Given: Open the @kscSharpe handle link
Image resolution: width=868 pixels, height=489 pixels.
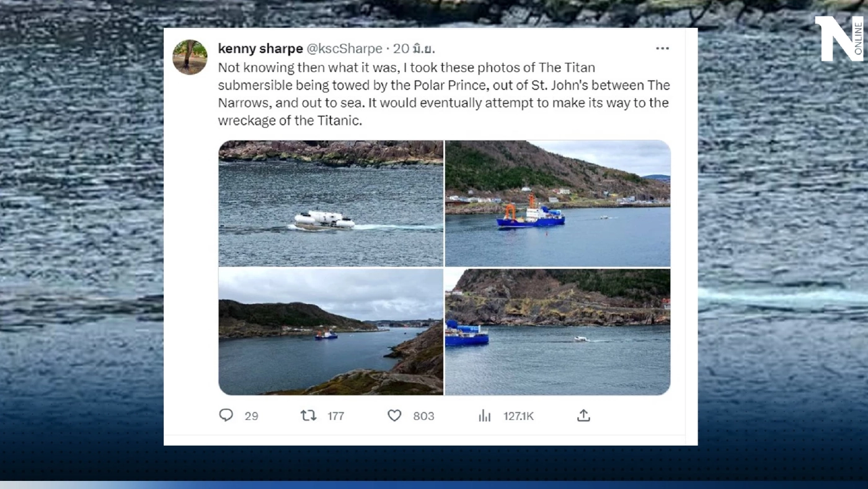Looking at the screenshot, I should (x=345, y=48).
